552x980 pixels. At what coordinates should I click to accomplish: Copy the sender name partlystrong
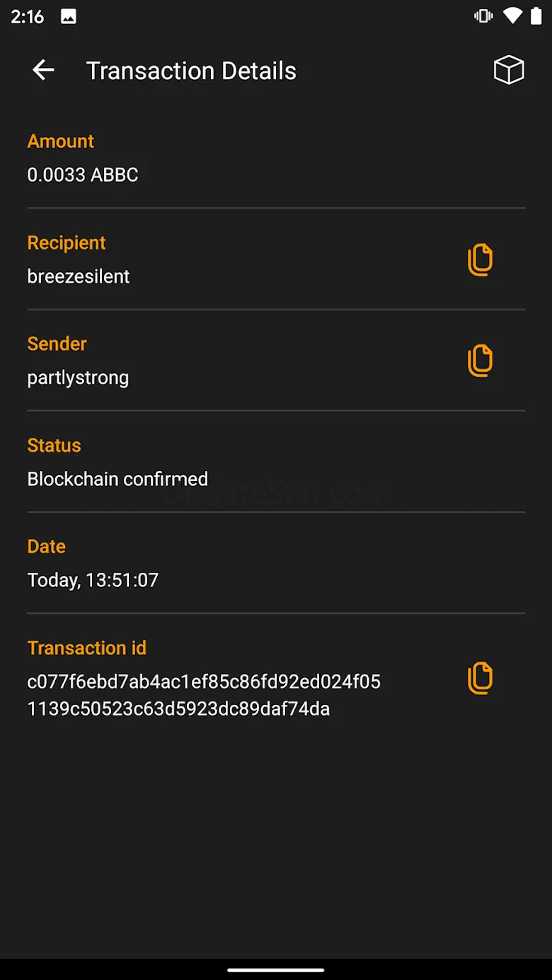[x=480, y=361]
